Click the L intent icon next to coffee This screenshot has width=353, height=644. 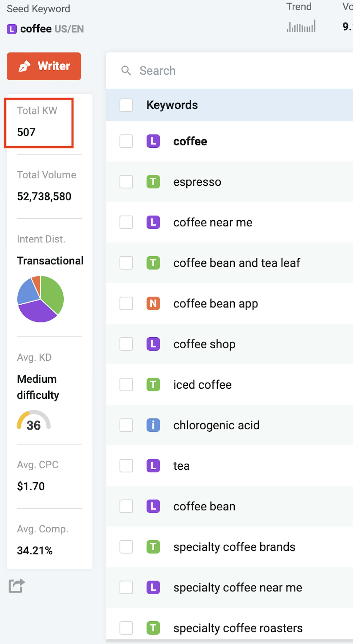click(x=153, y=141)
